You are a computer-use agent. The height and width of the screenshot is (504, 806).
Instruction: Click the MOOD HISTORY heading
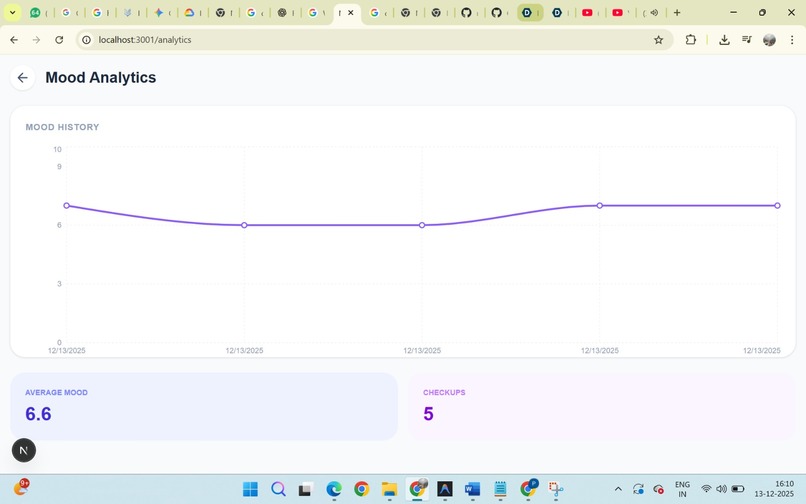[62, 127]
